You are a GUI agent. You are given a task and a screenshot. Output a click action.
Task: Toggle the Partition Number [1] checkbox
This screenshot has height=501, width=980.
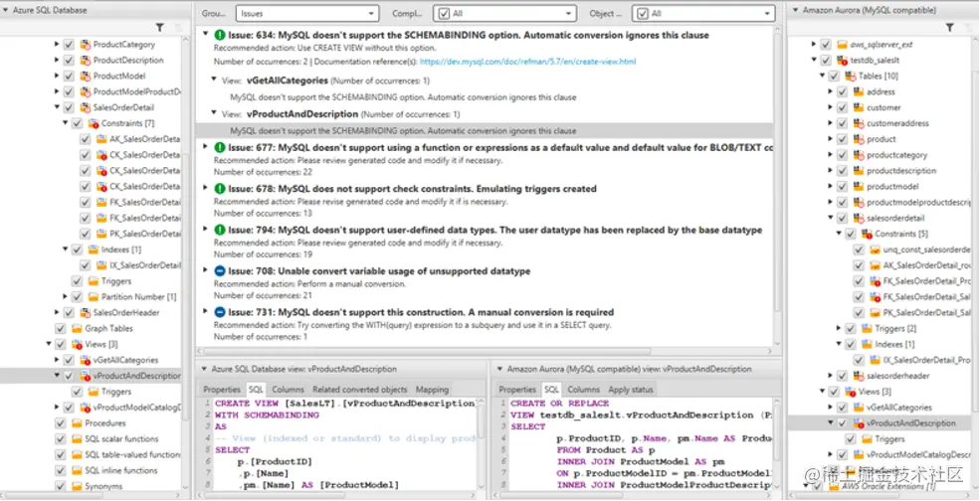[x=77, y=297]
